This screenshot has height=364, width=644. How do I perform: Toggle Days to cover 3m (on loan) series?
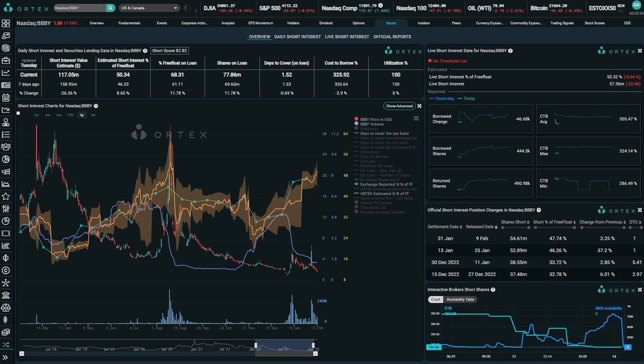point(380,134)
